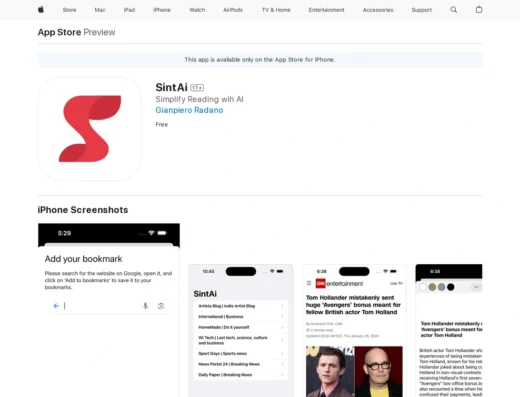
Task: Click the App Store Preview heading link
Action: click(76, 32)
